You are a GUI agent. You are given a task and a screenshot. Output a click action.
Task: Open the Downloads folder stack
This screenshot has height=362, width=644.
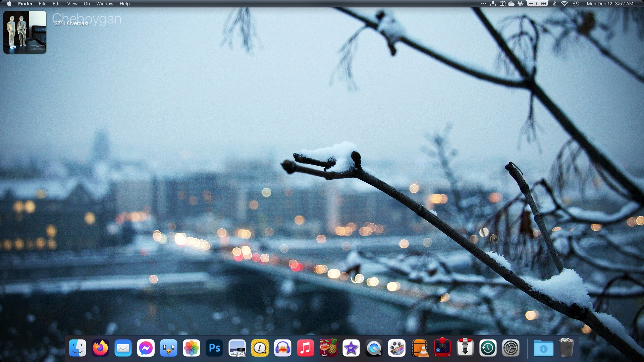point(543,348)
